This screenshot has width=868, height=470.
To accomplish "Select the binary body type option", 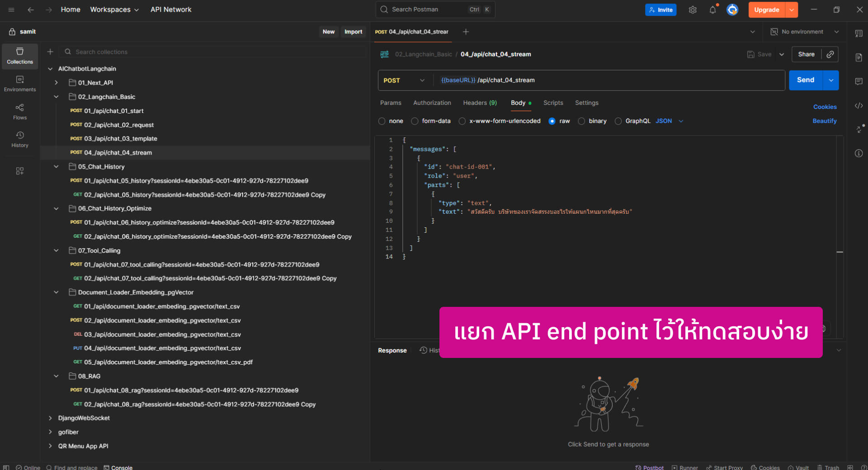I will [582, 121].
